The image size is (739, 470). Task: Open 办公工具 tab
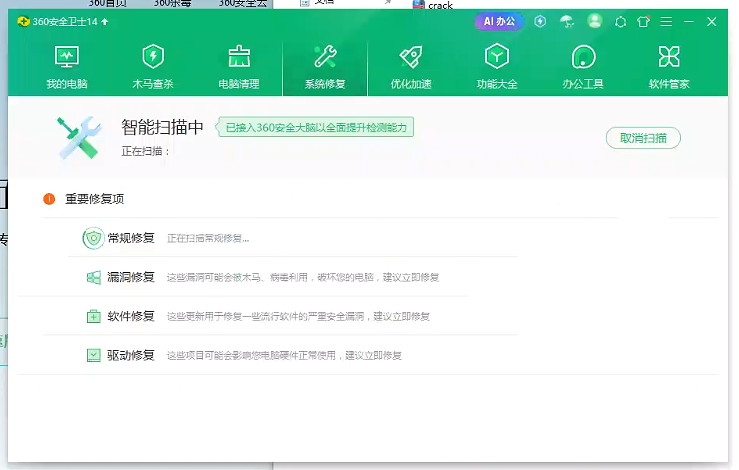click(x=583, y=67)
